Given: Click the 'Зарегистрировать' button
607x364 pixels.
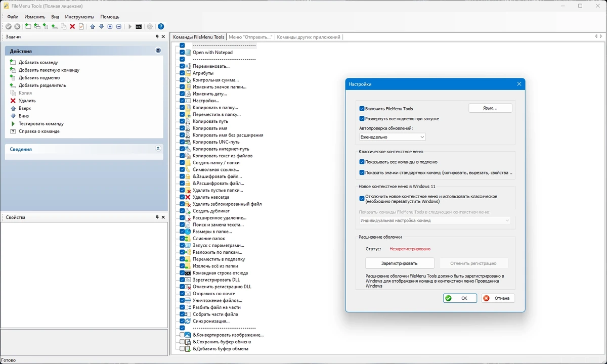Looking at the screenshot, I should click(x=400, y=263).
